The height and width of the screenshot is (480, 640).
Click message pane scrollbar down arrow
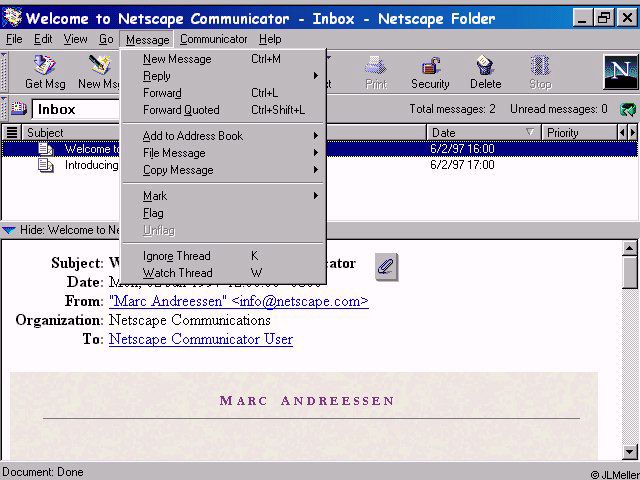coord(630,451)
